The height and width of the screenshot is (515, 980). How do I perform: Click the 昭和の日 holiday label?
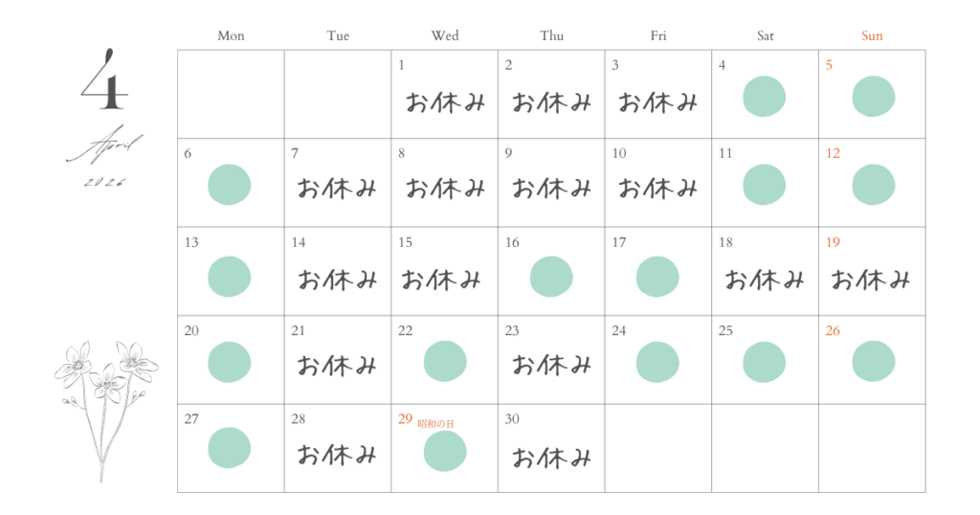(436, 422)
